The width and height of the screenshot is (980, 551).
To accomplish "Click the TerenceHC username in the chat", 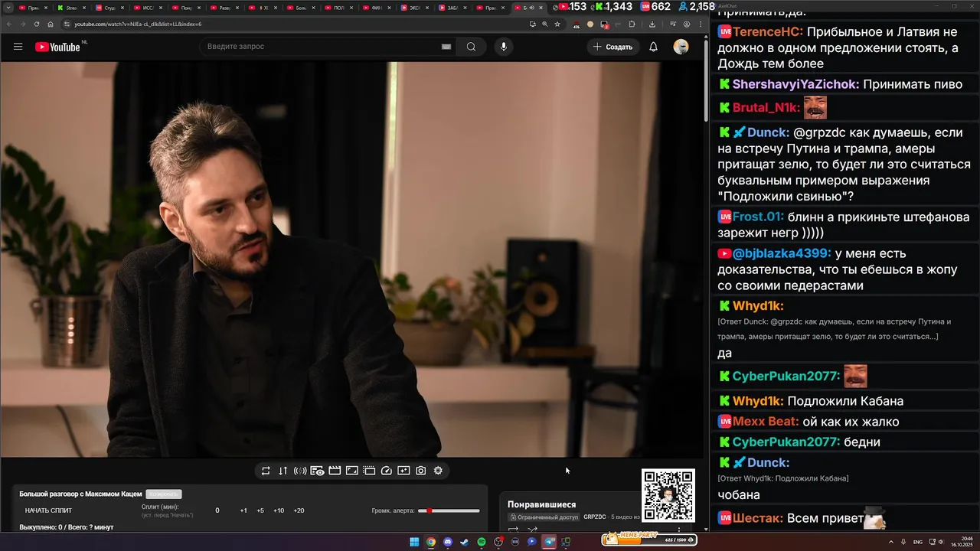I will pyautogui.click(x=768, y=32).
